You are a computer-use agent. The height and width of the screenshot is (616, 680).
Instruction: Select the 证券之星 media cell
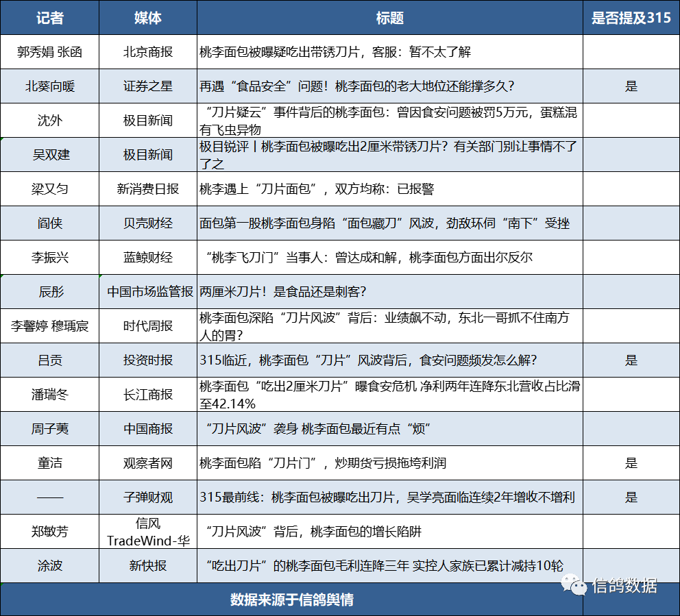point(148,86)
